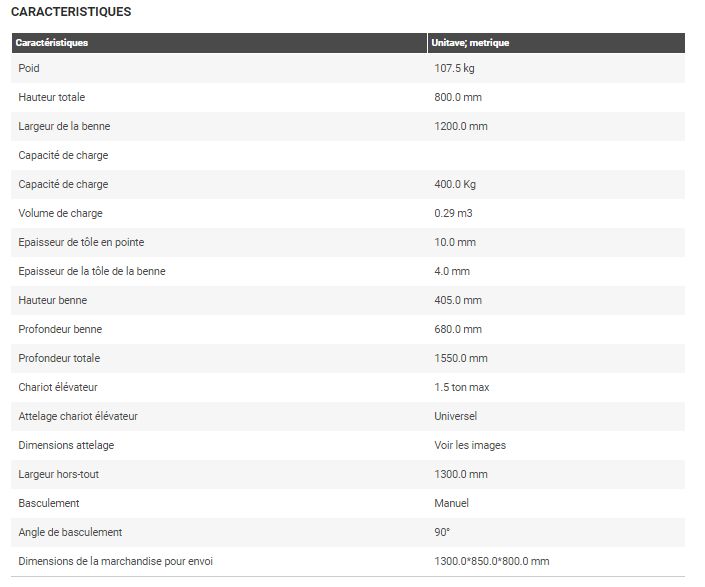Click the Caractéristiques column header

pos(52,43)
